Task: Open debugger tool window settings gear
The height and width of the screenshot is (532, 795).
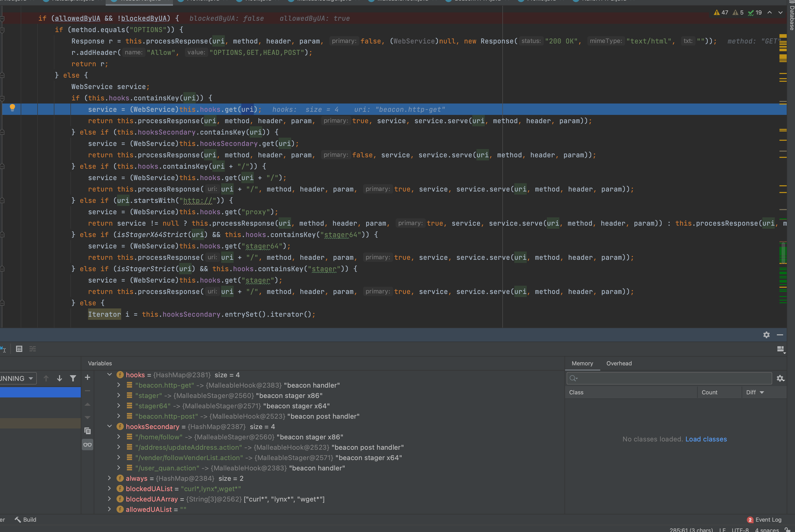Action: point(767,335)
